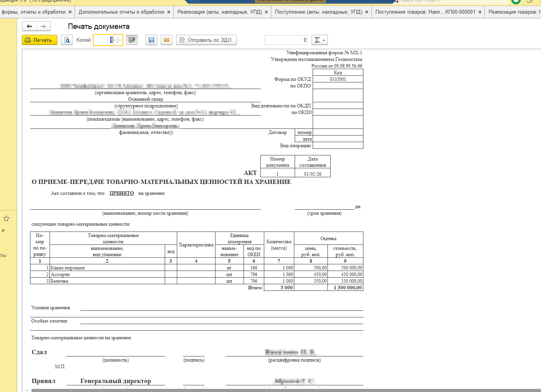Open favorites star icon in sidebar
The width and height of the screenshot is (541, 392).
[x=6, y=218]
